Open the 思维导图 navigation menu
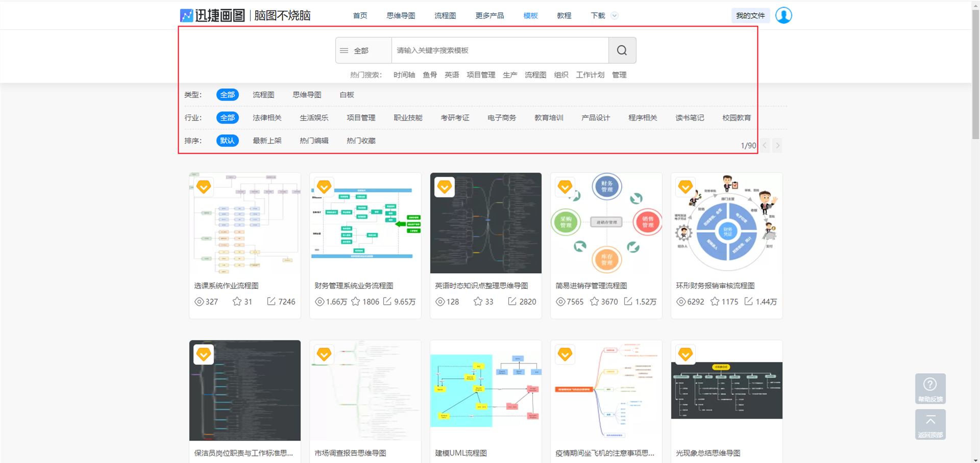 (401, 15)
